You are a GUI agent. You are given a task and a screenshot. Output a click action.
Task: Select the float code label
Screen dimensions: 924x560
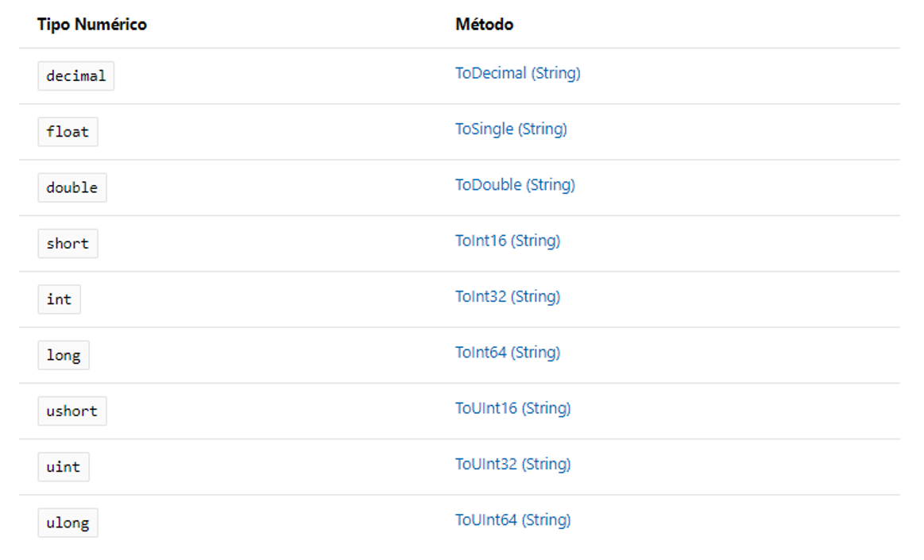pyautogui.click(x=68, y=132)
